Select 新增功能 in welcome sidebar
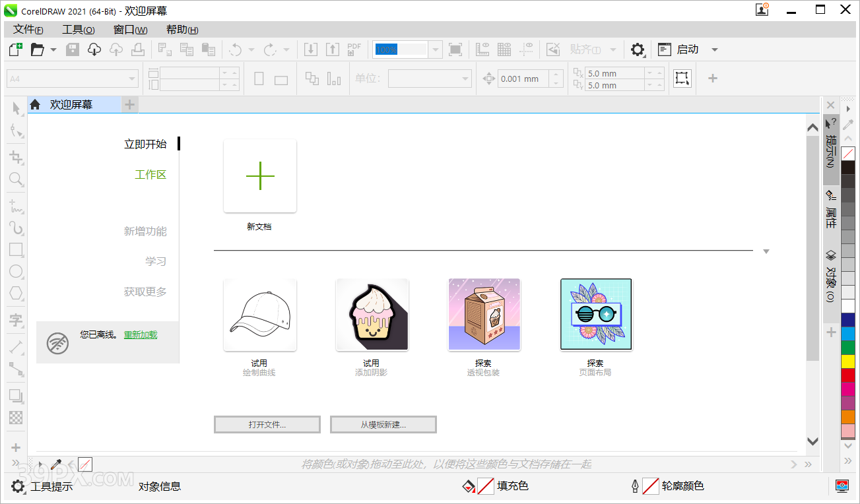This screenshot has width=860, height=504. pos(145,231)
